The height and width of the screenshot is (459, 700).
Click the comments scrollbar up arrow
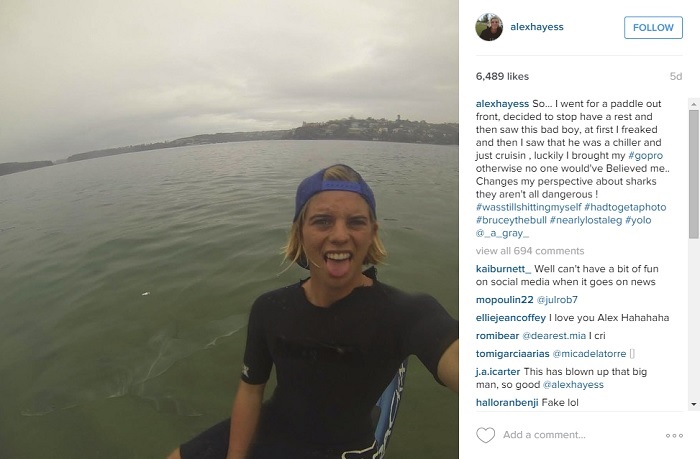pyautogui.click(x=694, y=104)
